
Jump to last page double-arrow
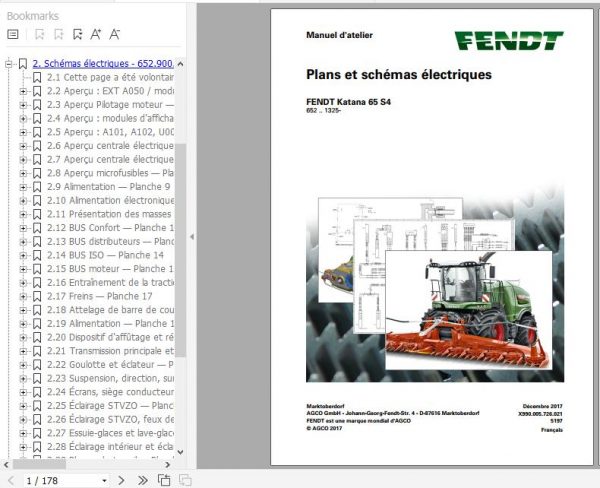point(142,480)
